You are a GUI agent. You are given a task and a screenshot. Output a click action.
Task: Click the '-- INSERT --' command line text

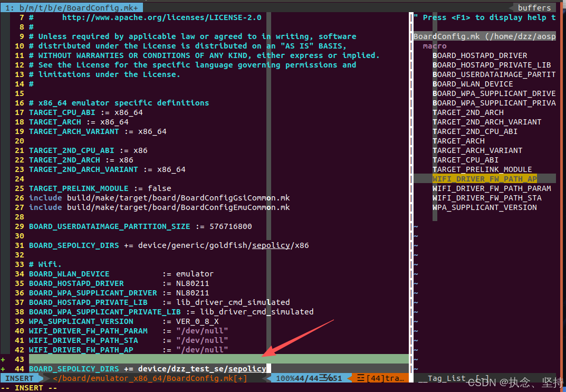(x=29, y=388)
